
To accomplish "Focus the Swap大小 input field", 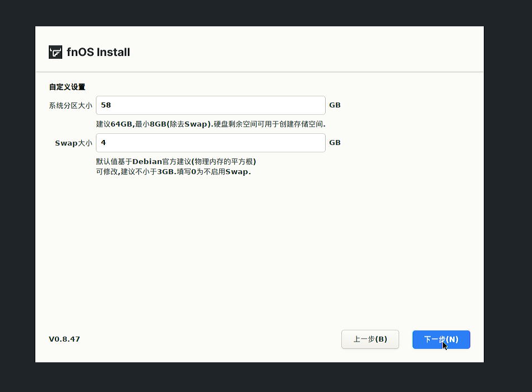I will click(211, 143).
